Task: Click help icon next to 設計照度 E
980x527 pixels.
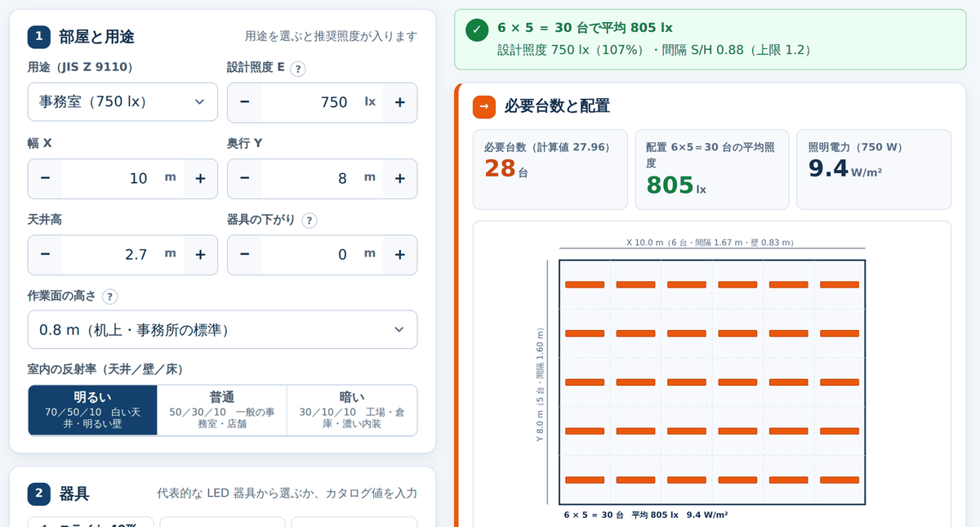Action: point(298,69)
